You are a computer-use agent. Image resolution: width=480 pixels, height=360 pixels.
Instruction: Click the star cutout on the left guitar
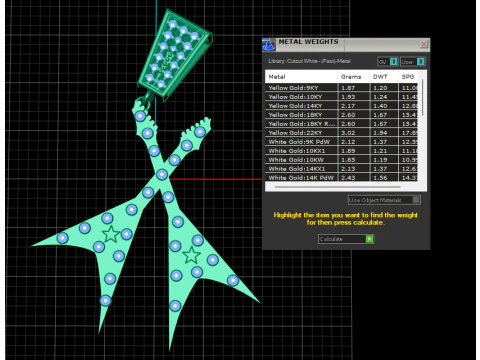click(111, 234)
